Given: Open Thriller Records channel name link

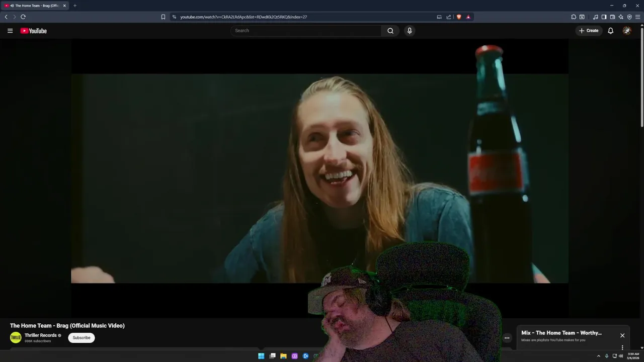Looking at the screenshot, I should coord(41,335).
